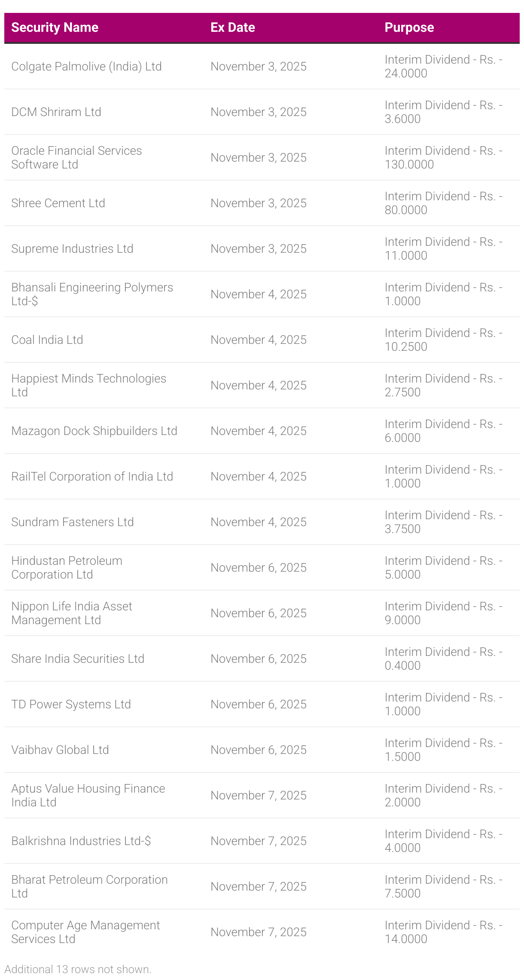The image size is (524, 980).
Task: Select Colgate Palmolive (India) Ltd row
Action: point(86,67)
